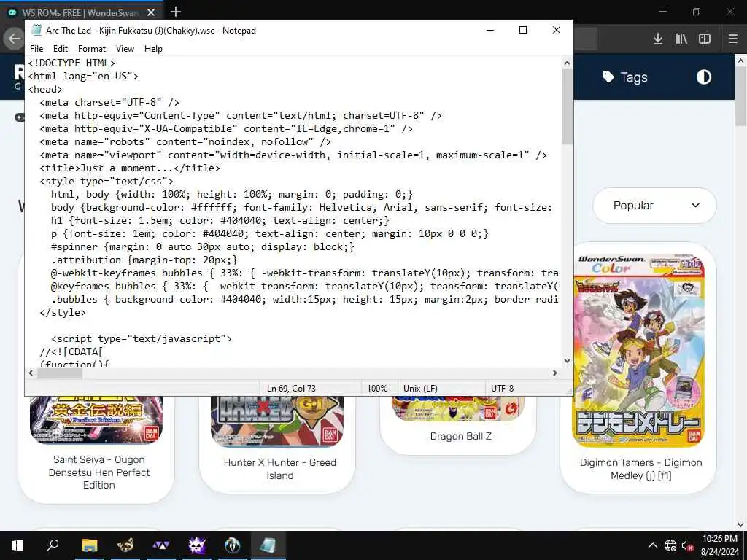Screen dimensions: 747x560
Task: Open the Digimon Tamers - Digimon Medley link
Action: pos(640,469)
